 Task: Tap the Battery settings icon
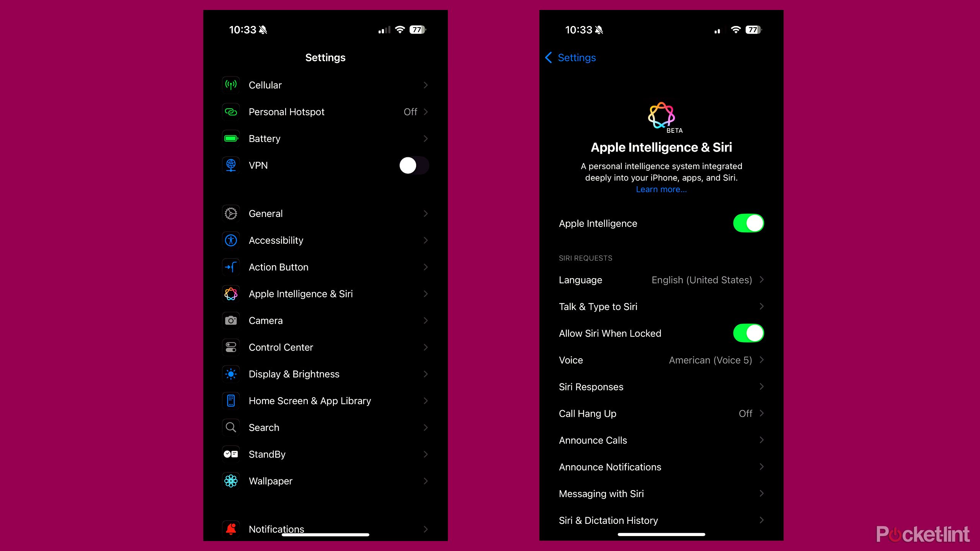click(231, 138)
